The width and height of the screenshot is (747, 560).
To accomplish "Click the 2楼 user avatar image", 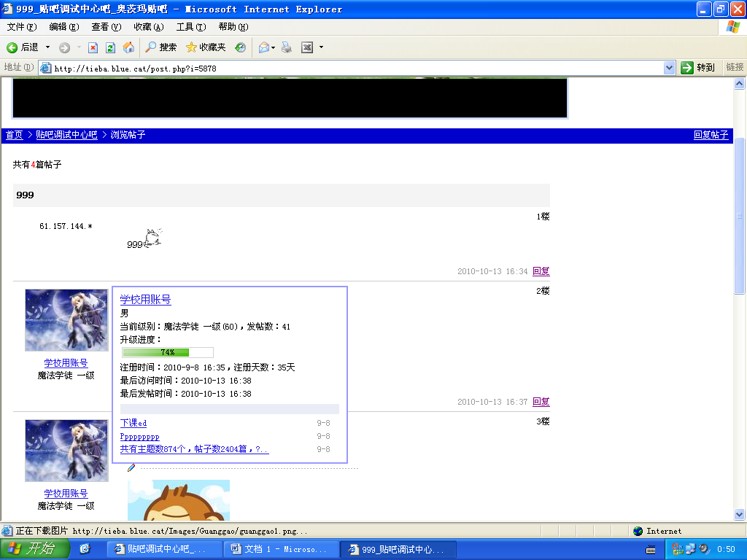I will (x=66, y=320).
